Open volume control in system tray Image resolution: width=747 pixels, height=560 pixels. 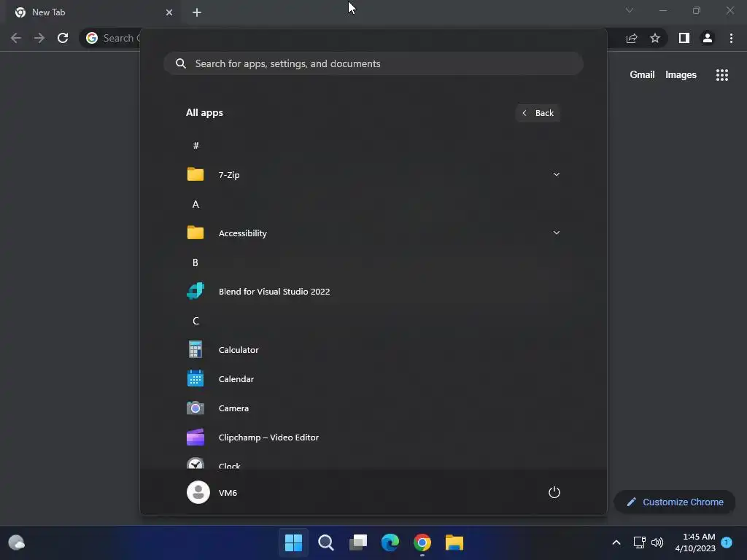(x=657, y=542)
